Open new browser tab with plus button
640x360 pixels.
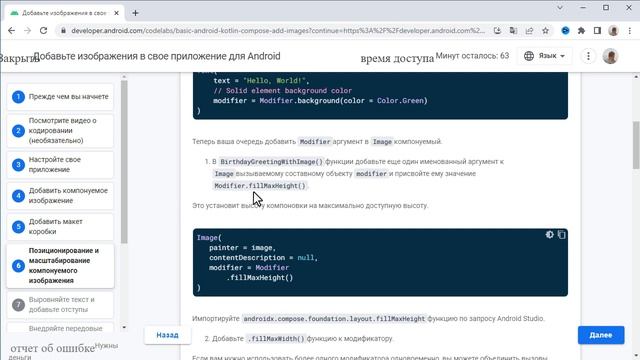136,13
